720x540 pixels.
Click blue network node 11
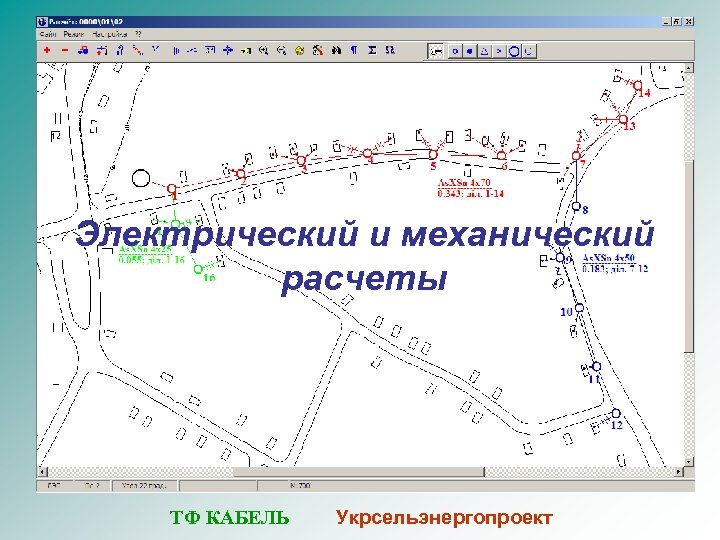[596, 366]
